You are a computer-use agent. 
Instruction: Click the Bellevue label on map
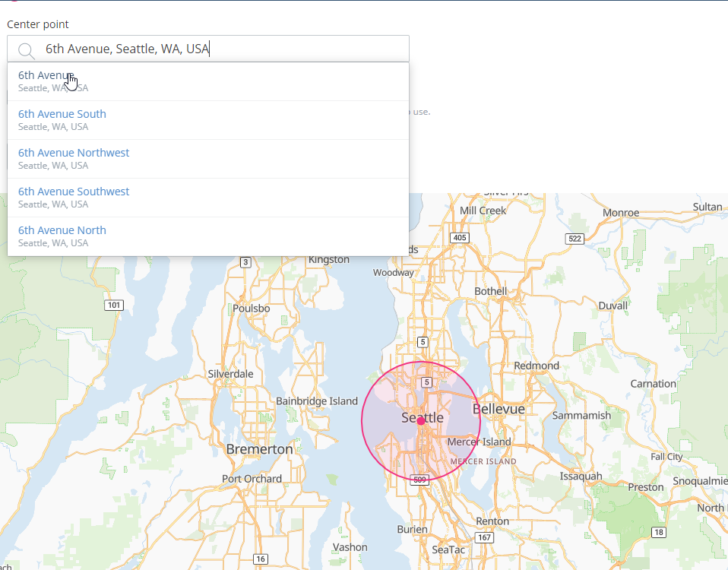[499, 409]
